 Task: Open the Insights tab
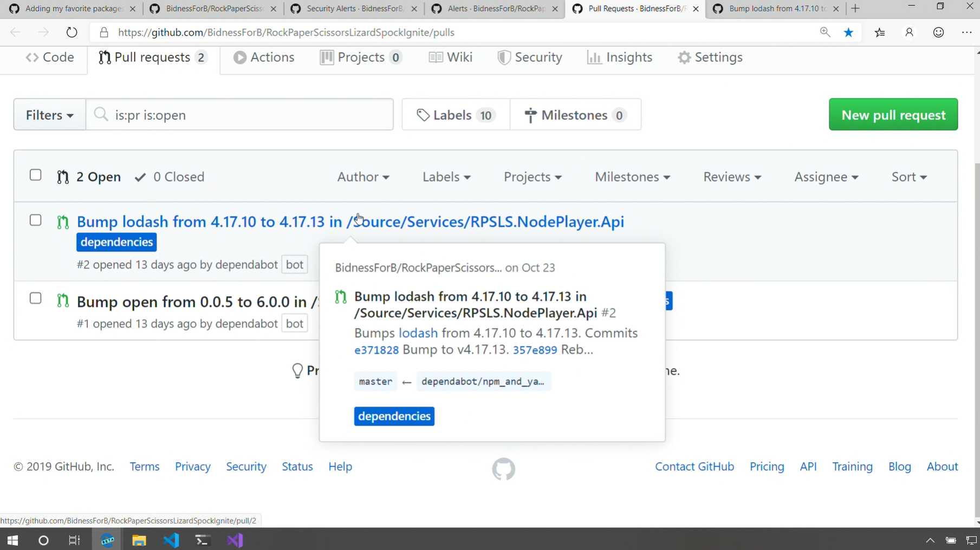point(620,57)
